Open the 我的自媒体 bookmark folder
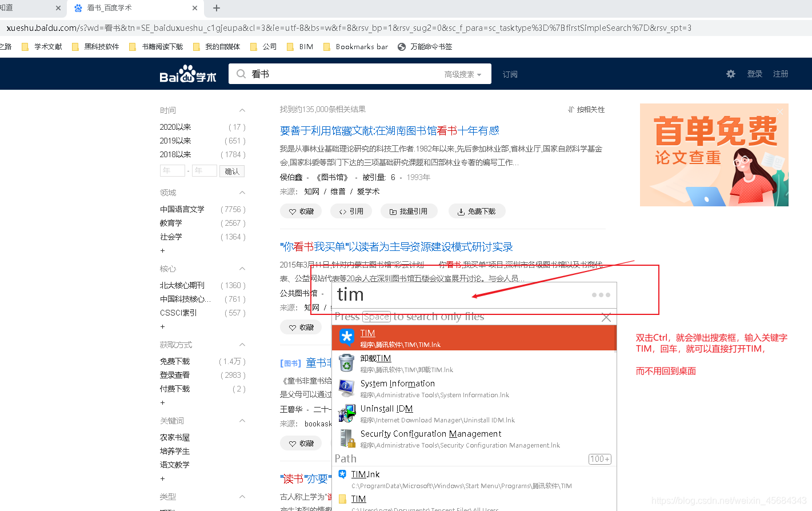Viewport: 812px width, 511px height. pyautogui.click(x=217, y=47)
